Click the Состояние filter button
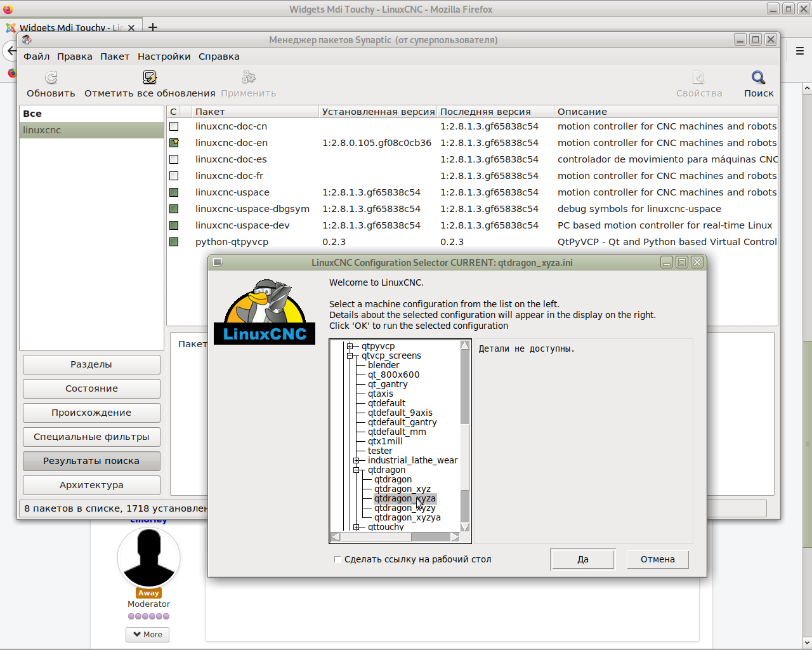The image size is (812, 650). pyautogui.click(x=91, y=388)
